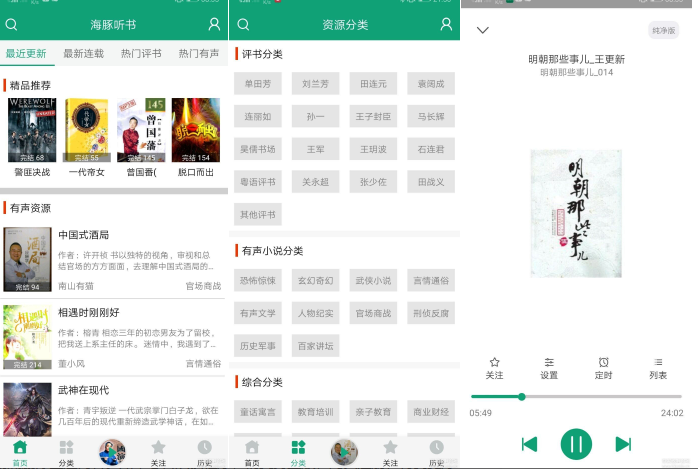Select 田连元 category
Screen dimensions: 698x469
(373, 84)
